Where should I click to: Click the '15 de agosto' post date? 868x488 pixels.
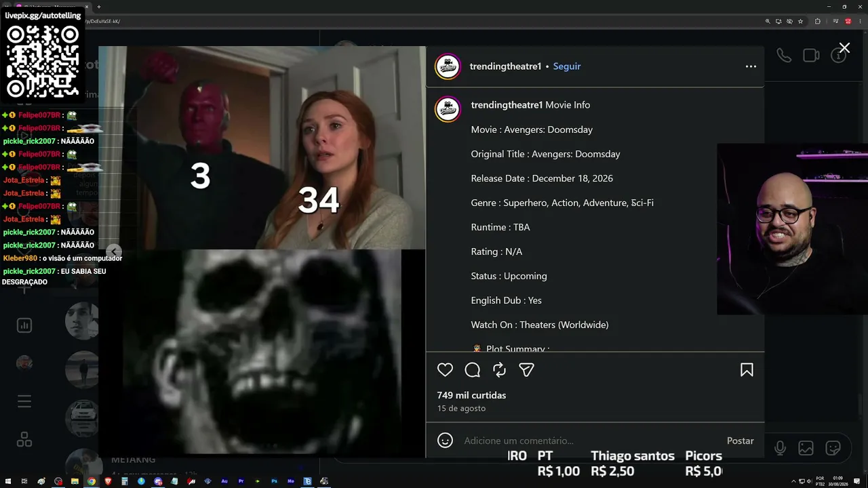pyautogui.click(x=461, y=409)
